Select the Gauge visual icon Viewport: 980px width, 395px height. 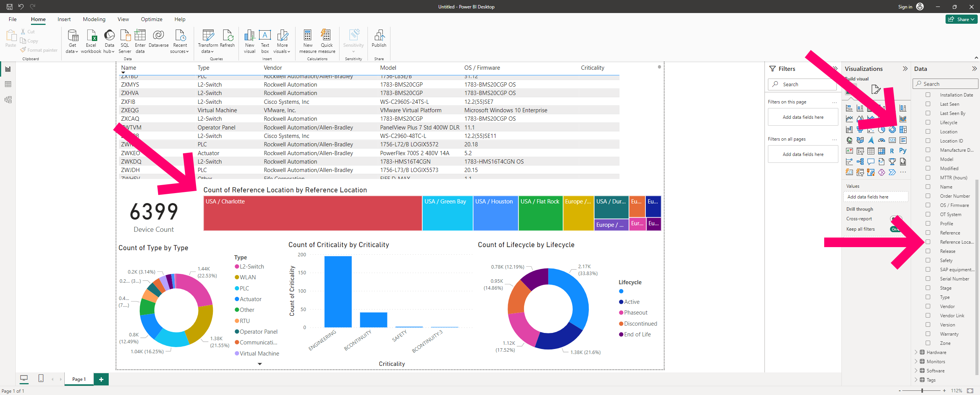click(882, 140)
